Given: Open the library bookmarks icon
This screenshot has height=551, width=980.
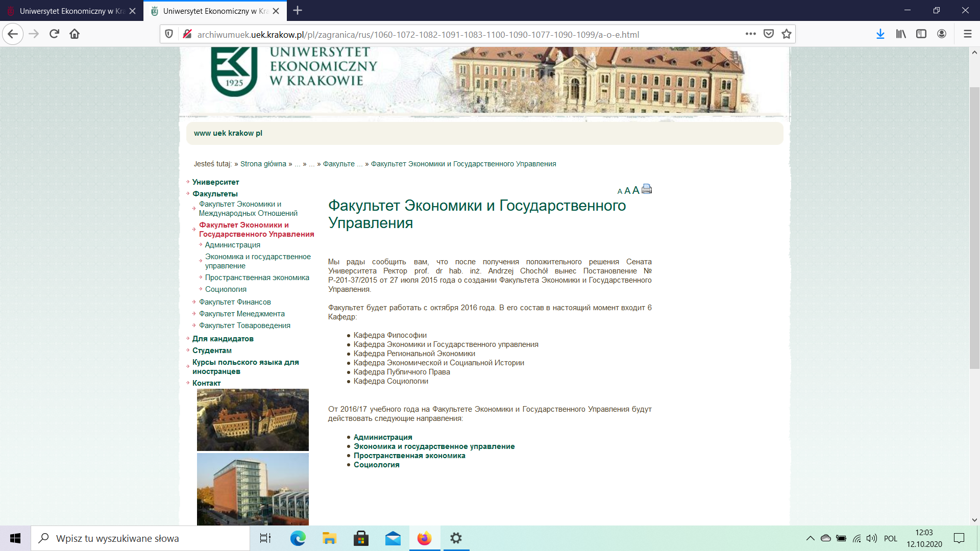Looking at the screenshot, I should (901, 34).
